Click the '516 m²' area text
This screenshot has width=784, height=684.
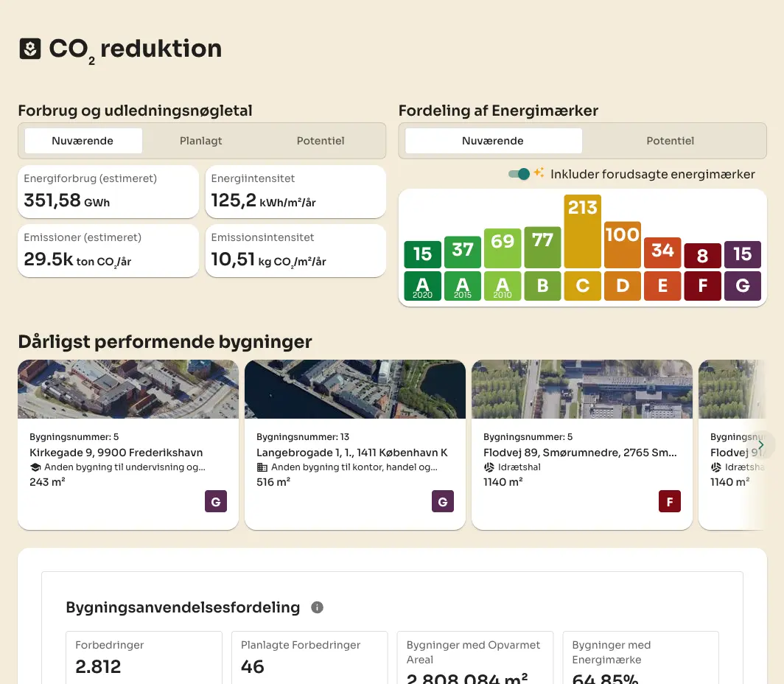273,482
